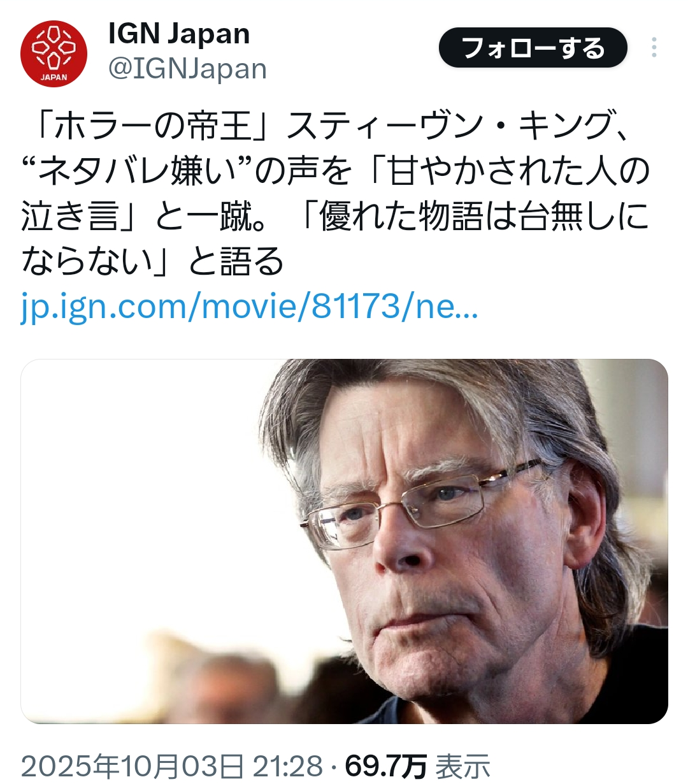Viewport: 688px width, 784px height.
Task: Open the 2025年10月03日 21:28 timestamp
Action: [x=171, y=766]
